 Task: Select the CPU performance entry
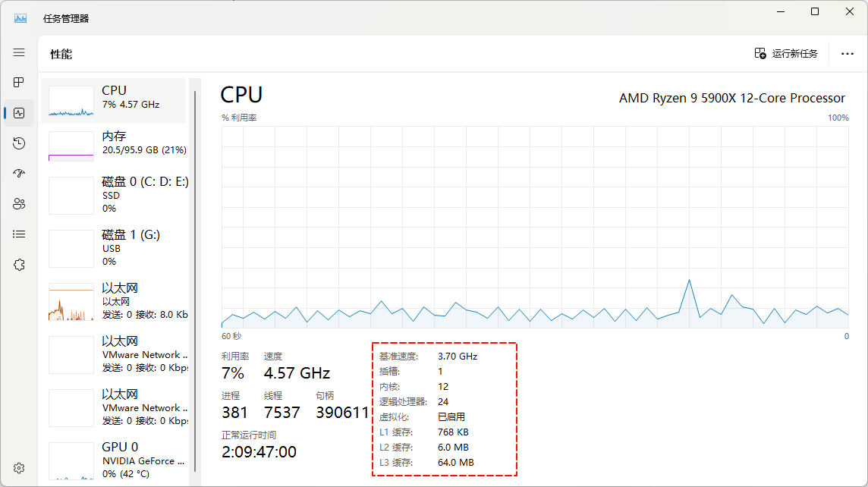[114, 101]
